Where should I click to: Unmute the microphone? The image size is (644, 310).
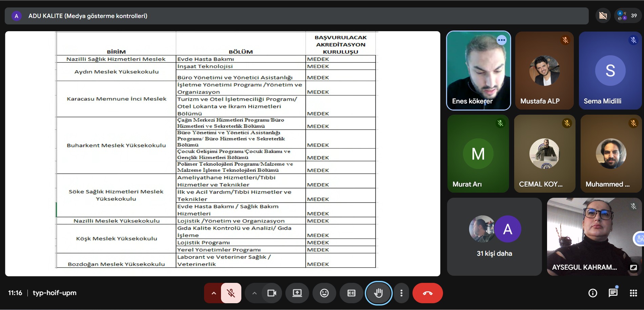pyautogui.click(x=231, y=293)
